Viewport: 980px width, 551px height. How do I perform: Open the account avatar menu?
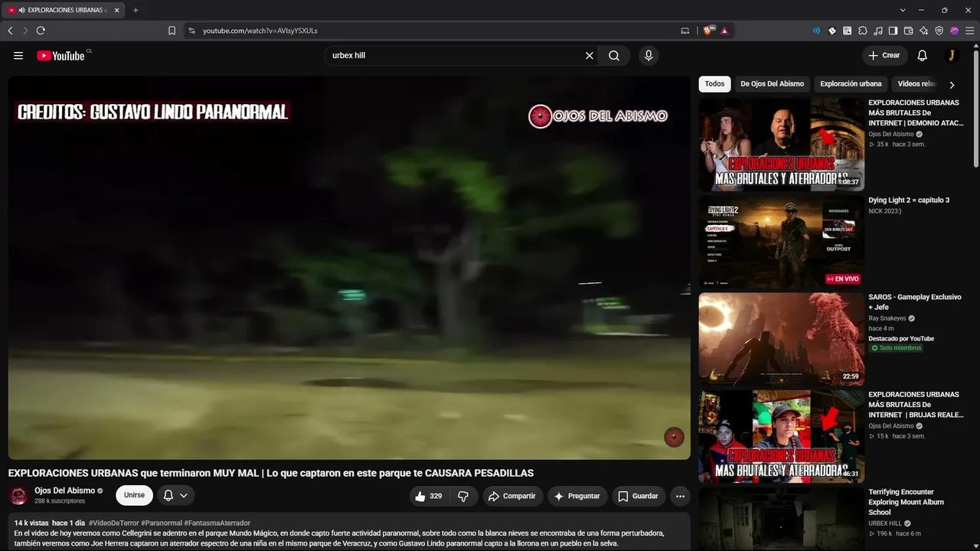951,55
